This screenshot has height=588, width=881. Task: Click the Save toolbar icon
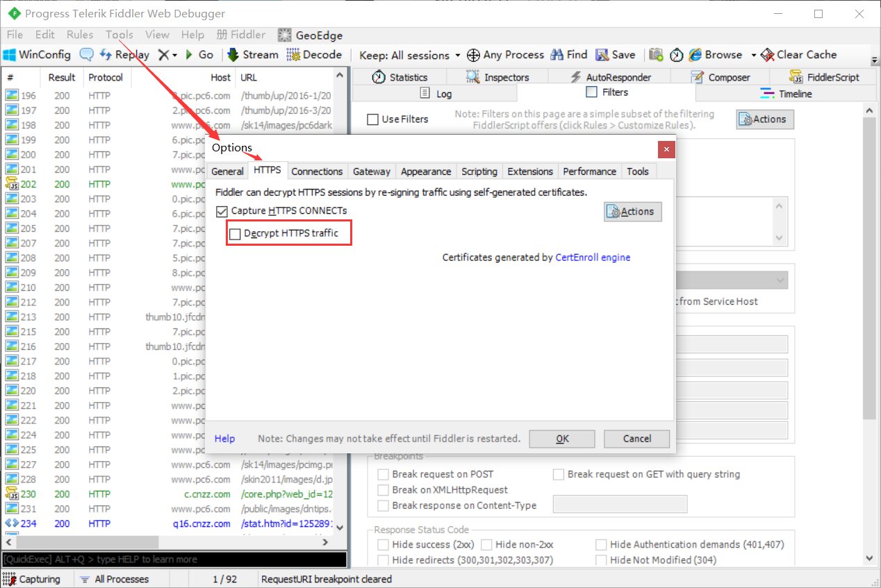coord(602,55)
